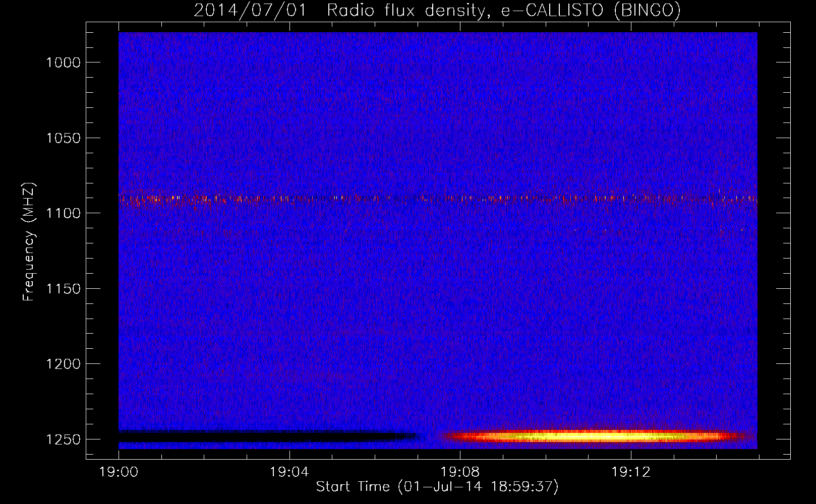The height and width of the screenshot is (504, 816).
Task: Click the 1050 frequency tick label
Action: pyautogui.click(x=64, y=138)
